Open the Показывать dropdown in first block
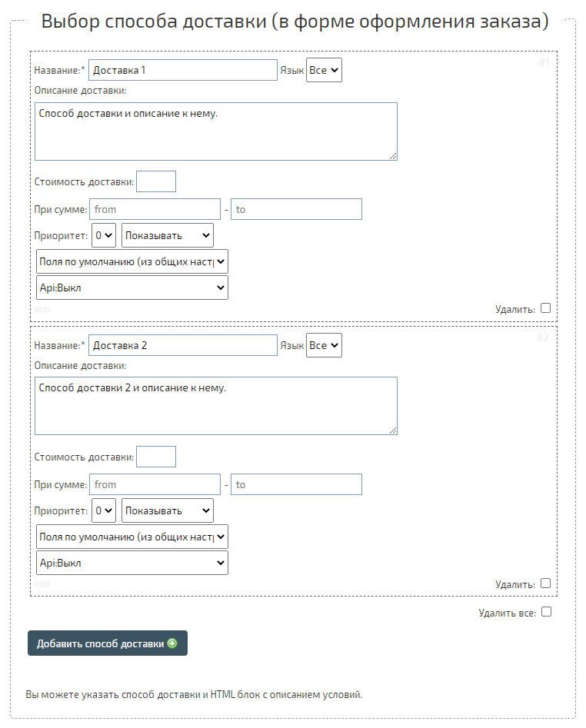 pos(168,235)
